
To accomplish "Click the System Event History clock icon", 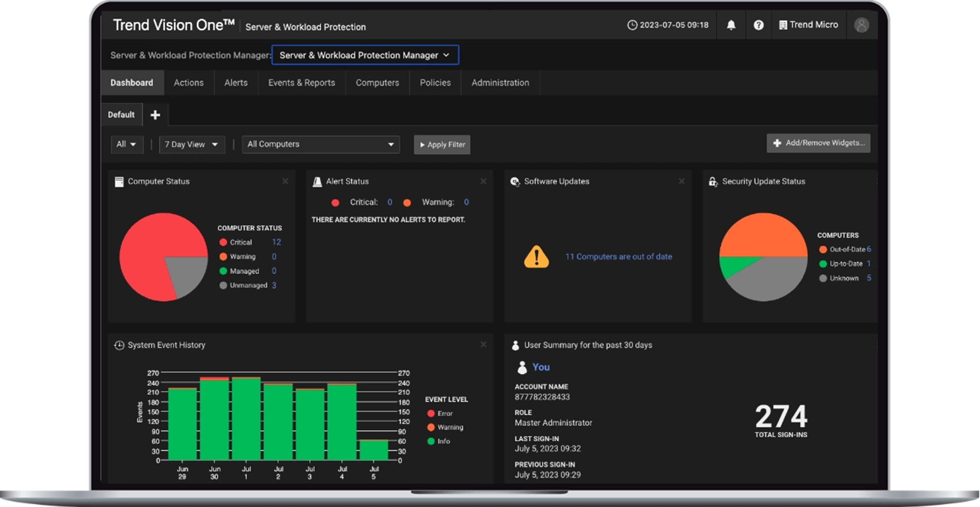I will coord(119,345).
